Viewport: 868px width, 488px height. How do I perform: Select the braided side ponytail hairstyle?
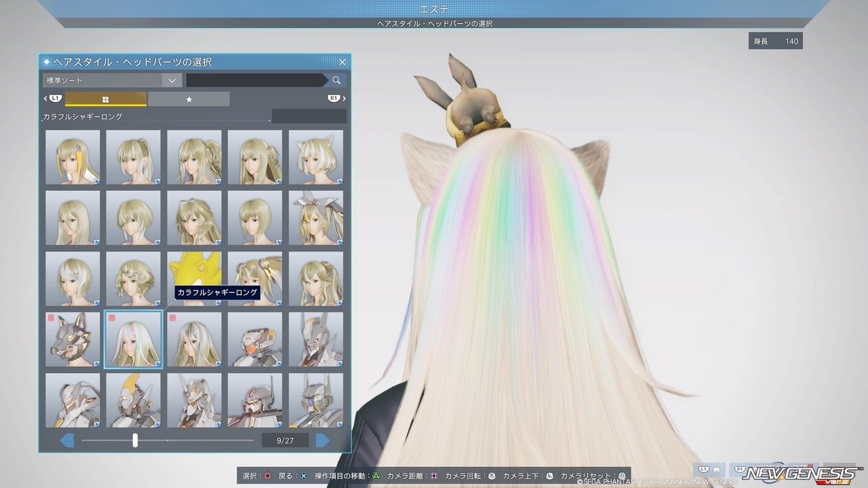tap(194, 158)
